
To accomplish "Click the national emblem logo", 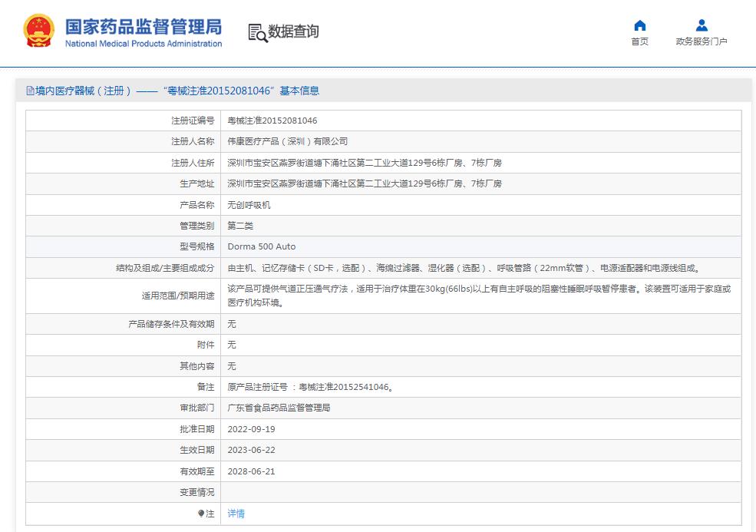I will click(38, 31).
